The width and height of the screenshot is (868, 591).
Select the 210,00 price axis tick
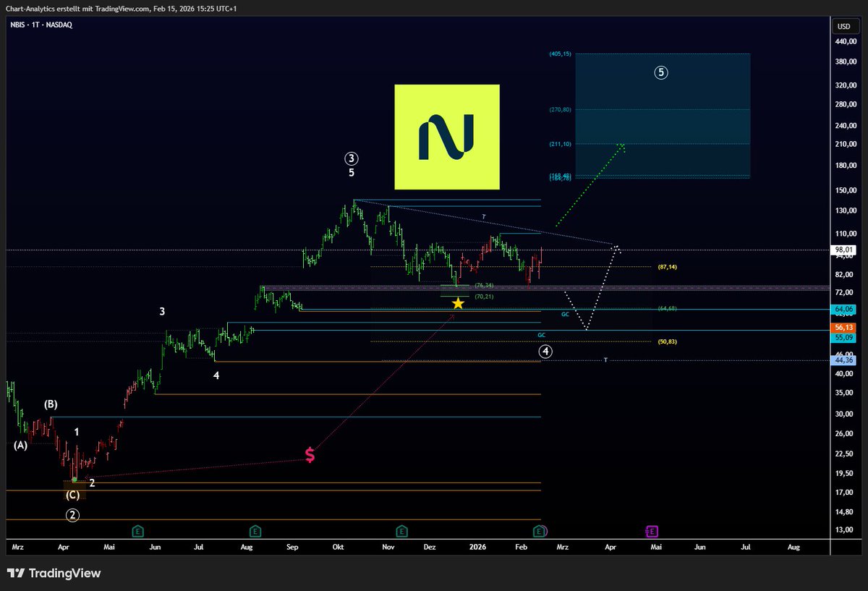coord(846,145)
